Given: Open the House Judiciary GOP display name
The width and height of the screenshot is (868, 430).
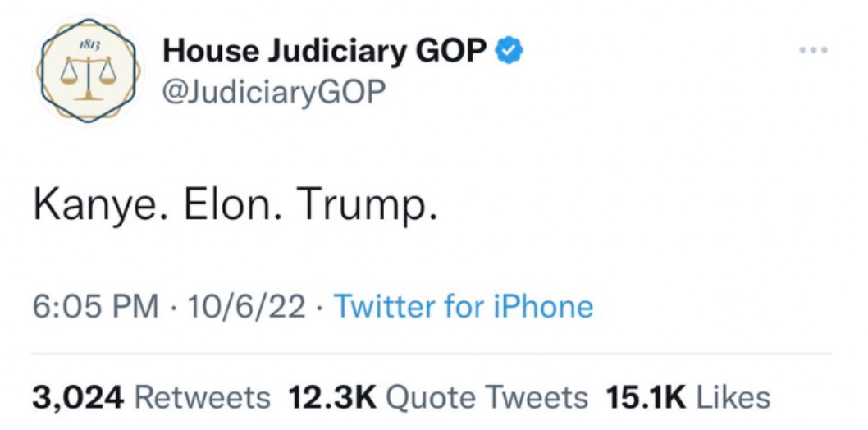Looking at the screenshot, I should [325, 51].
